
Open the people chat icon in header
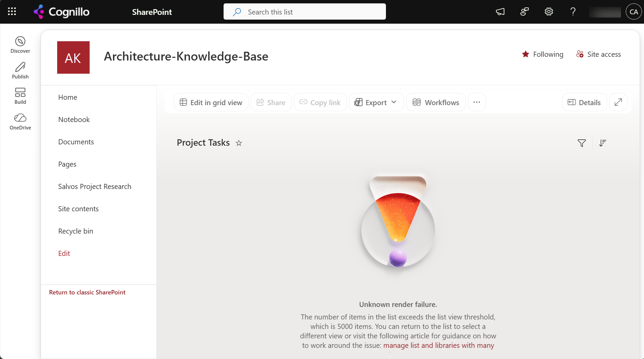[x=525, y=12]
